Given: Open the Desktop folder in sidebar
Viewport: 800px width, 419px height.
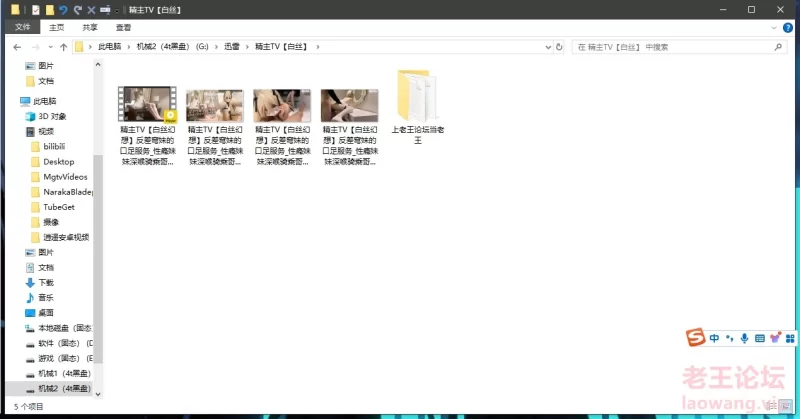Looking at the screenshot, I should 52,162.
